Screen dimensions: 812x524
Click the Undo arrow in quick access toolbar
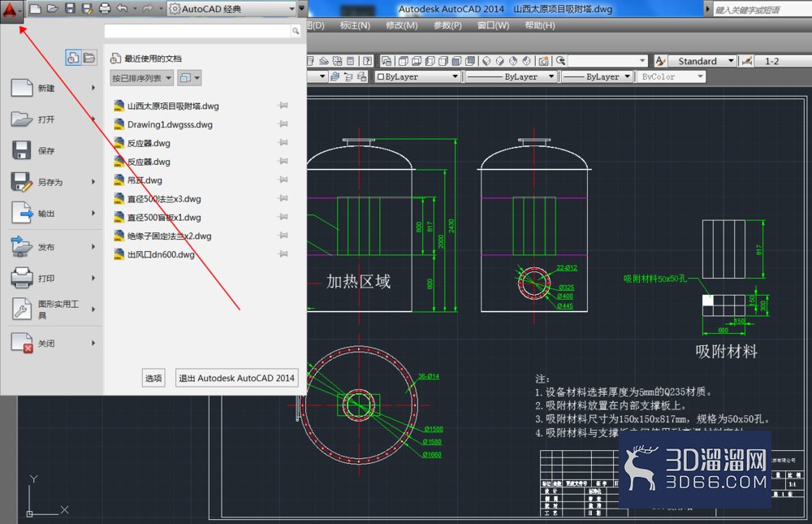click(123, 9)
